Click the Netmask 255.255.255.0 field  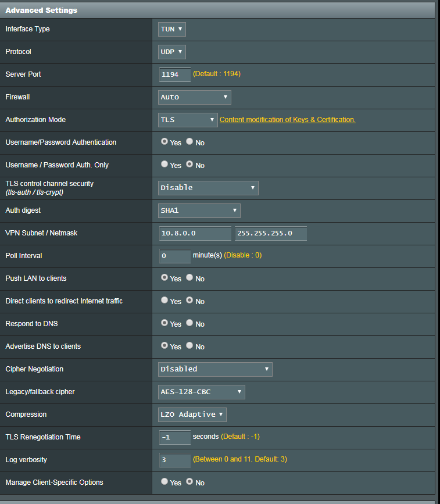tap(270, 233)
